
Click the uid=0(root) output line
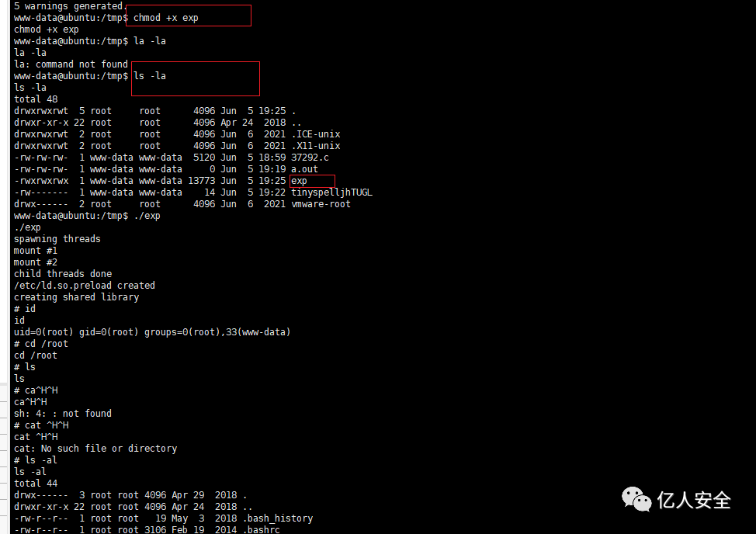click(x=152, y=332)
